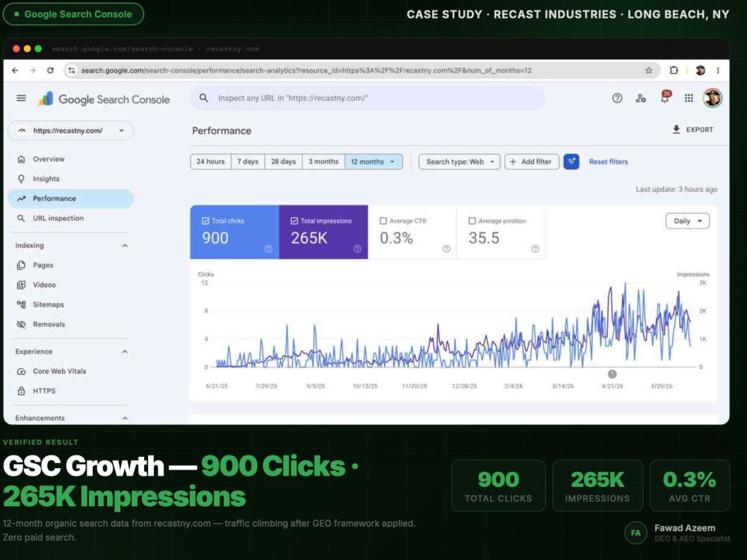747x560 pixels.
Task: Click the Last update: 3 hours ago text
Action: pos(677,190)
